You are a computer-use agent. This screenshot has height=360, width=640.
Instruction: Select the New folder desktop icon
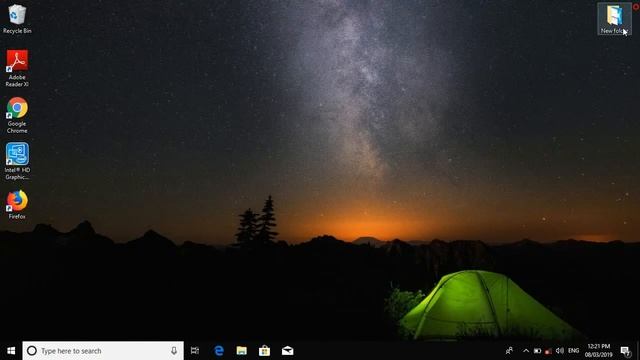pos(614,19)
